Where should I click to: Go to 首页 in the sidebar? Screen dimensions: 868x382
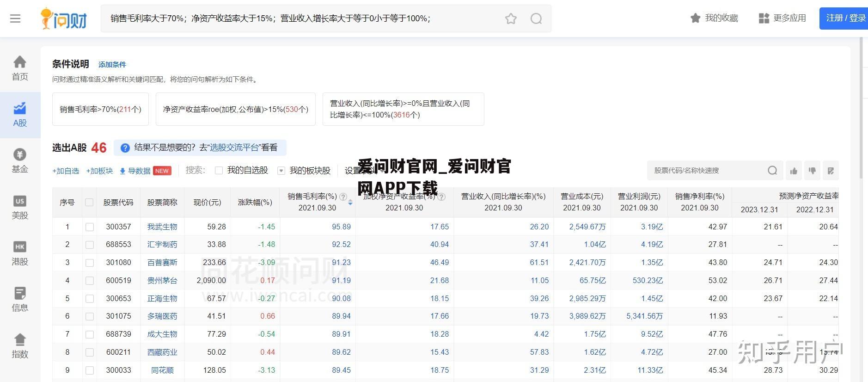coord(20,68)
